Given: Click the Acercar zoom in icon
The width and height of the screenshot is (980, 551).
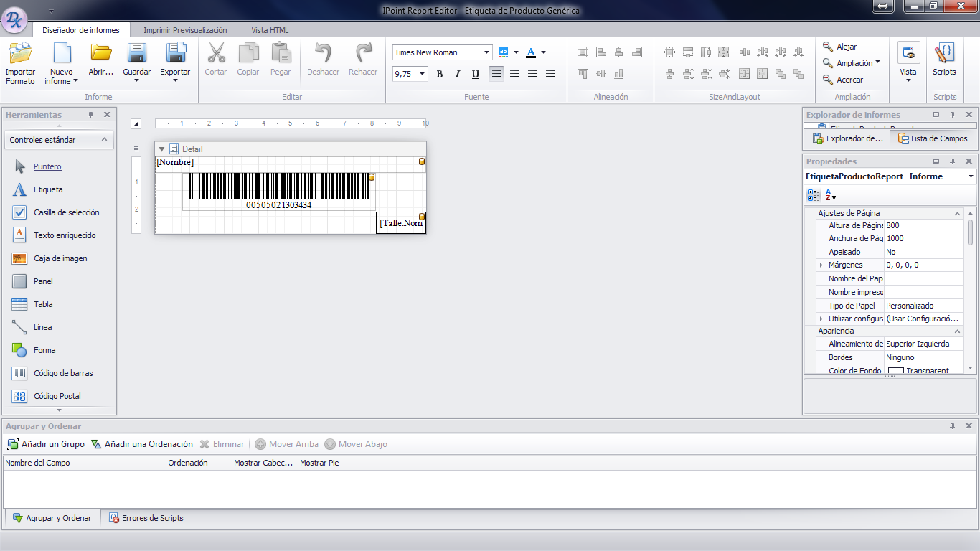Looking at the screenshot, I should (x=829, y=80).
